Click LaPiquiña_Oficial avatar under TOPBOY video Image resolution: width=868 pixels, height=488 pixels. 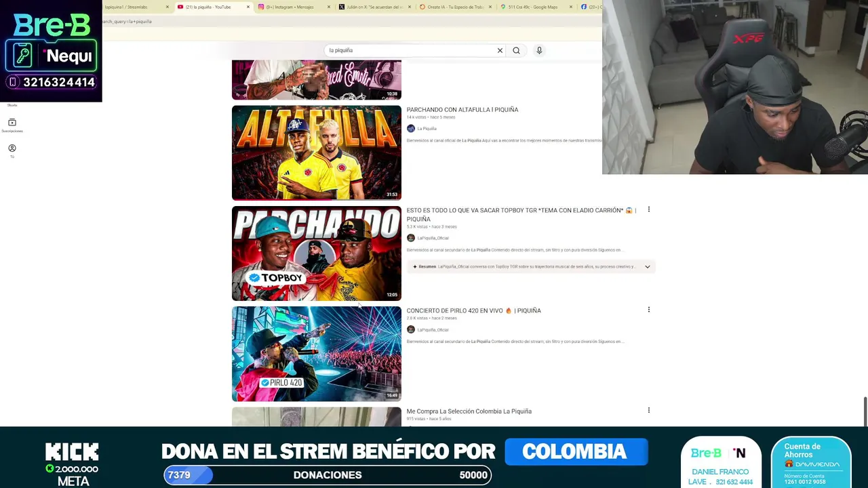click(410, 238)
